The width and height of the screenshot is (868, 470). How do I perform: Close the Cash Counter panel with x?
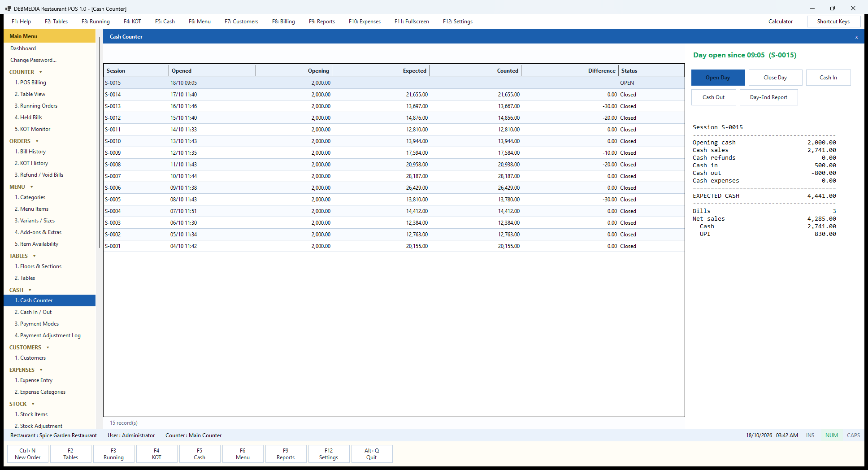tap(856, 37)
